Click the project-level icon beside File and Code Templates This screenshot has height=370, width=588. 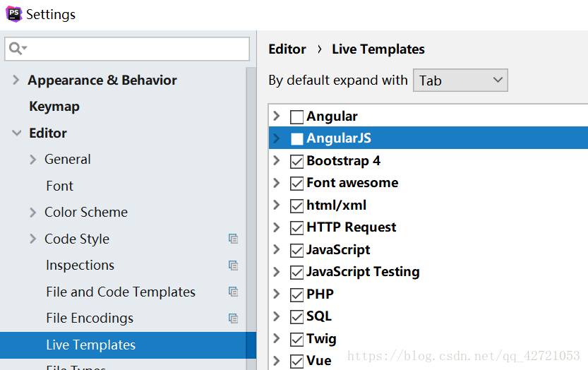coord(233,292)
